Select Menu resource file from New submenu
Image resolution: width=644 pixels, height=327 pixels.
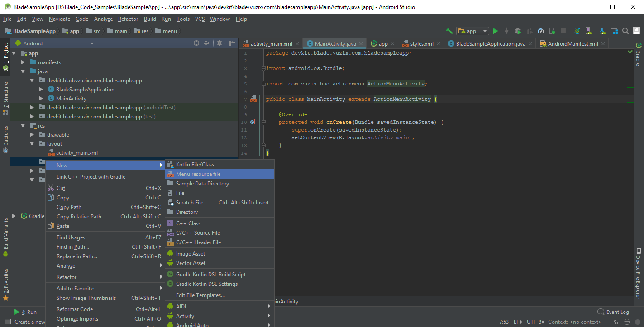(219, 174)
